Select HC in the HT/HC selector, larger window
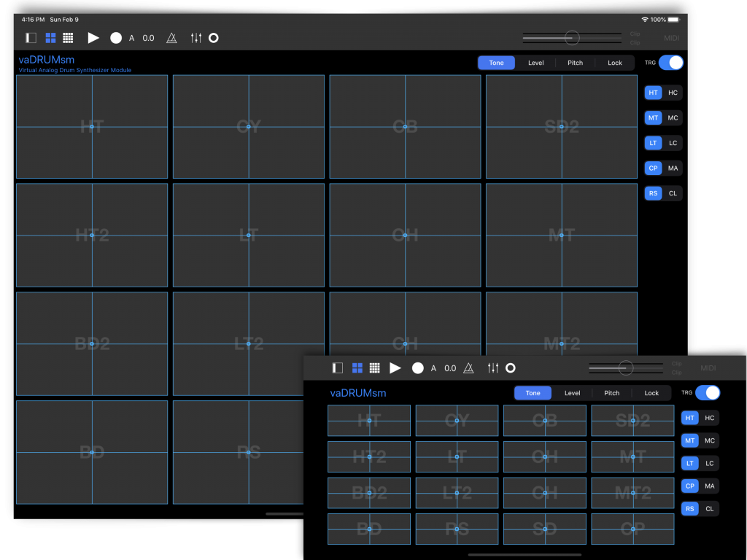The width and height of the screenshot is (747, 560). click(673, 93)
